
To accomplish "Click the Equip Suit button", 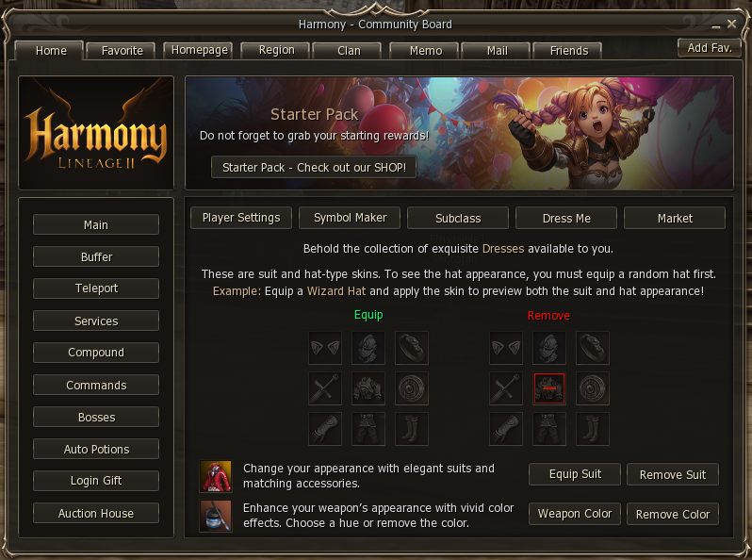I will pyautogui.click(x=575, y=474).
